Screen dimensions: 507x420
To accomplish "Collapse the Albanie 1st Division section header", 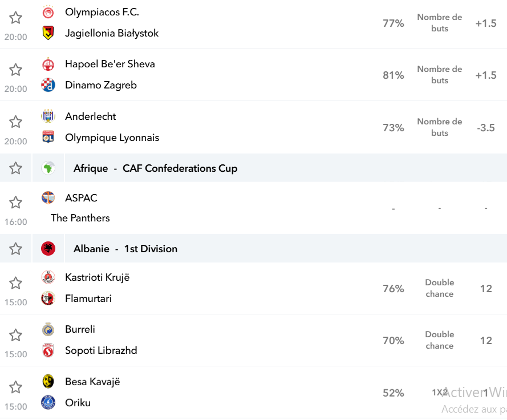I will (286, 249).
